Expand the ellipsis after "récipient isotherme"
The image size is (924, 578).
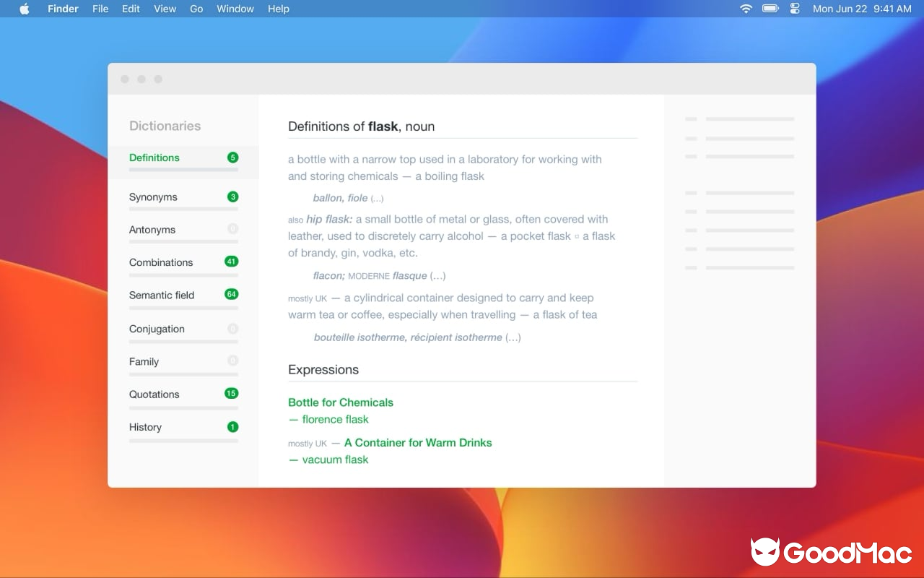[x=513, y=337]
